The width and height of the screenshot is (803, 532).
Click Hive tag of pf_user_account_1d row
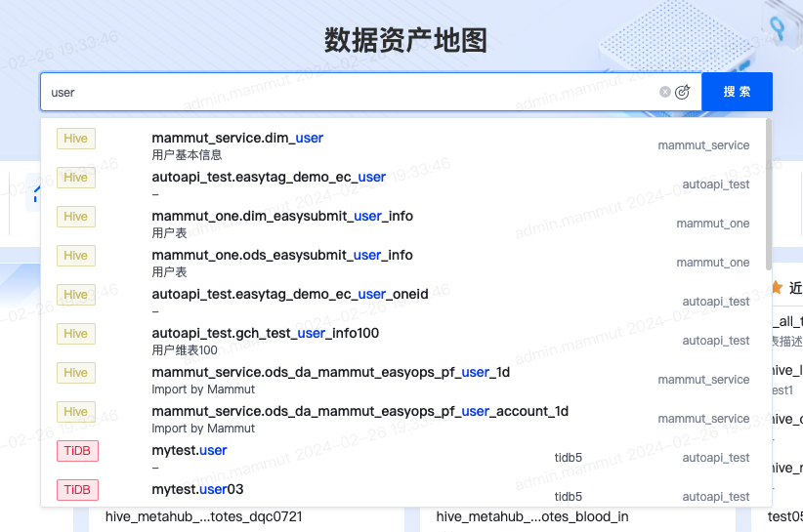76,411
